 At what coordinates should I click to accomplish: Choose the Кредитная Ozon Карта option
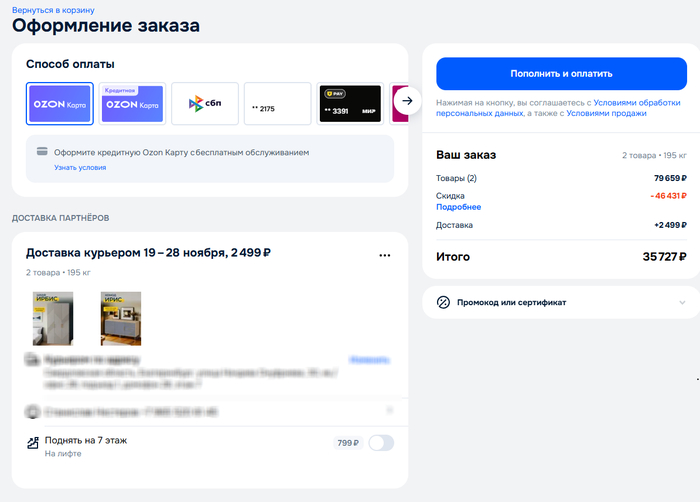132,104
